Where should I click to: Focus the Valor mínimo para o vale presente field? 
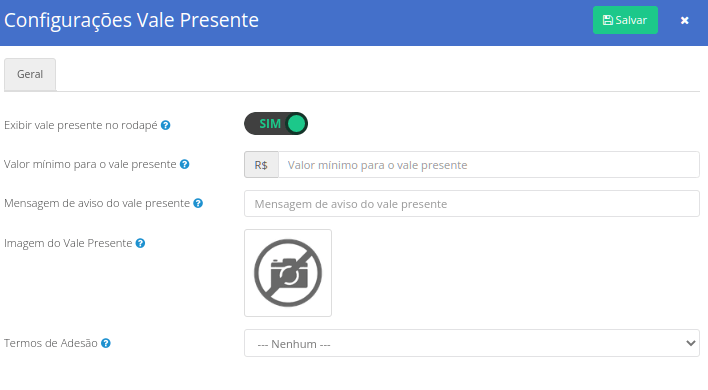point(489,165)
